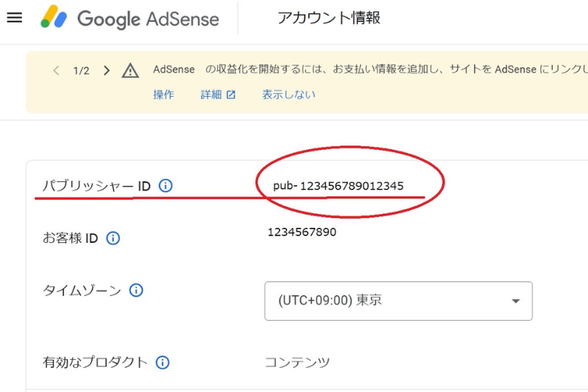Viewport: 588px width, 392px height.
Task: Select the pub-123456789012345 publisher ID text
Action: click(x=339, y=186)
